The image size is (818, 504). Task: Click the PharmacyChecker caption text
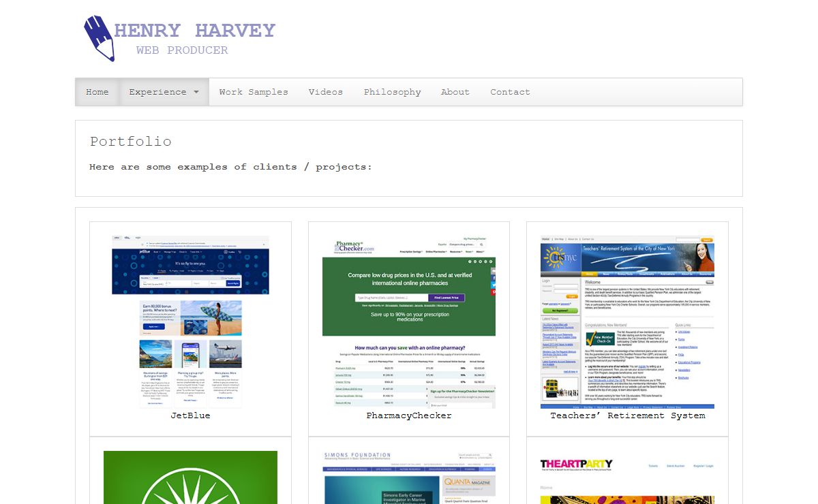(x=409, y=415)
